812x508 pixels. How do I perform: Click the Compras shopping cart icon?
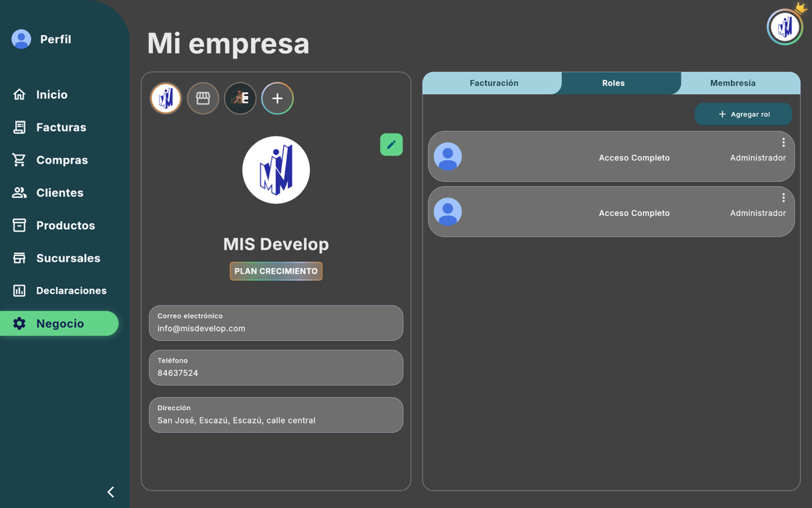click(x=19, y=160)
